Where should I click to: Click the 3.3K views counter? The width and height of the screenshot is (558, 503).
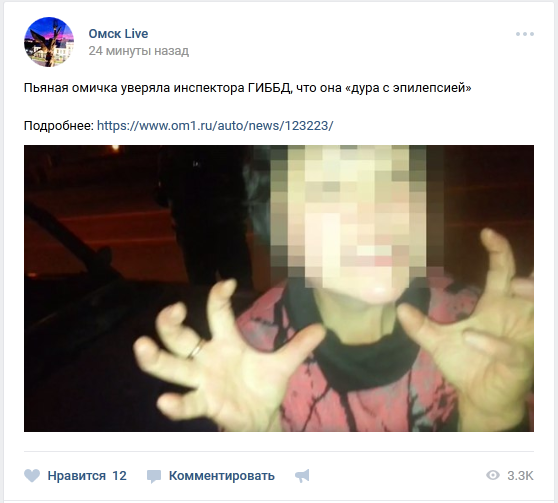[x=520, y=476]
